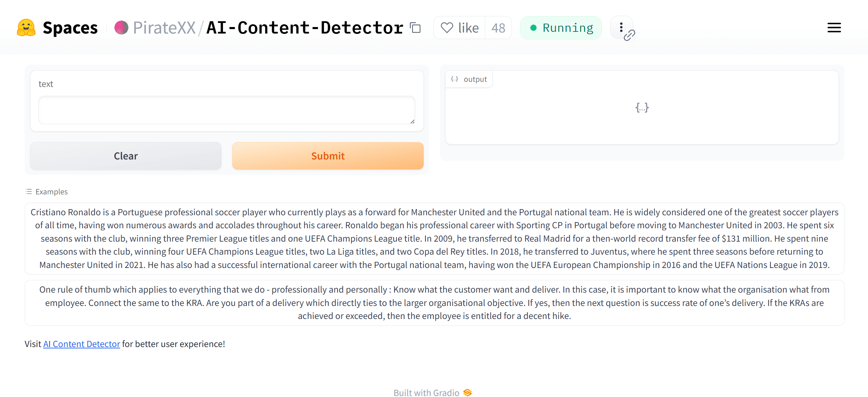Click the Gradio logo icon in footer

[x=467, y=393]
